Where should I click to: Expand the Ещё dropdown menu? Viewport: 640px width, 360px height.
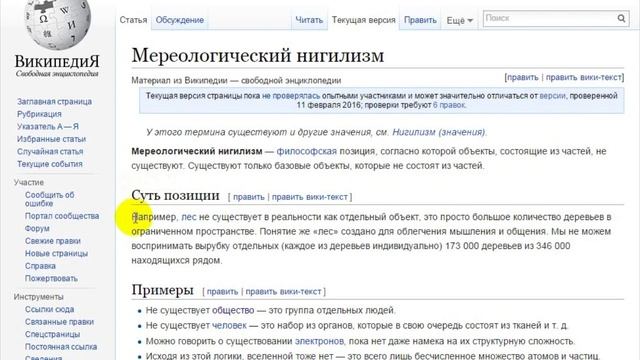point(459,20)
